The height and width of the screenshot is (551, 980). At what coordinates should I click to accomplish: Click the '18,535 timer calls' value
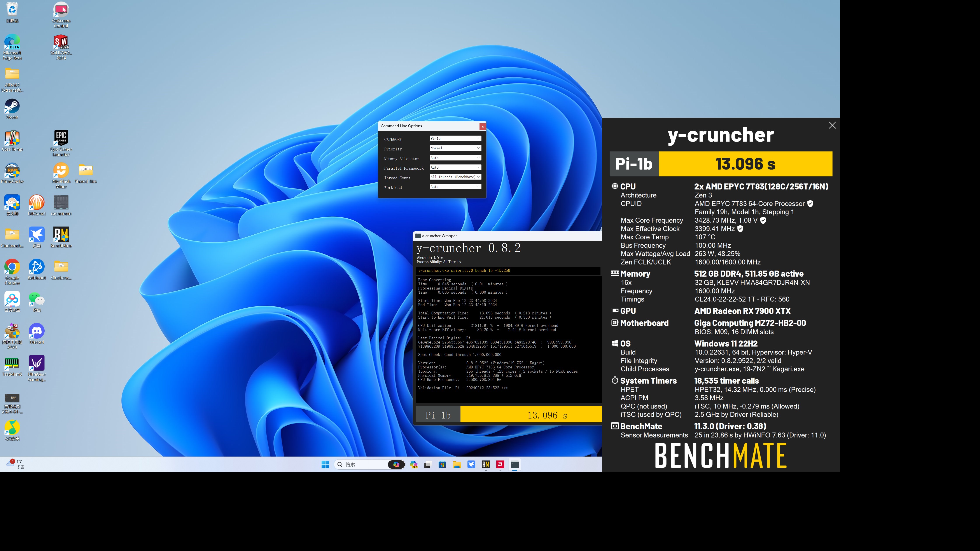click(x=726, y=381)
